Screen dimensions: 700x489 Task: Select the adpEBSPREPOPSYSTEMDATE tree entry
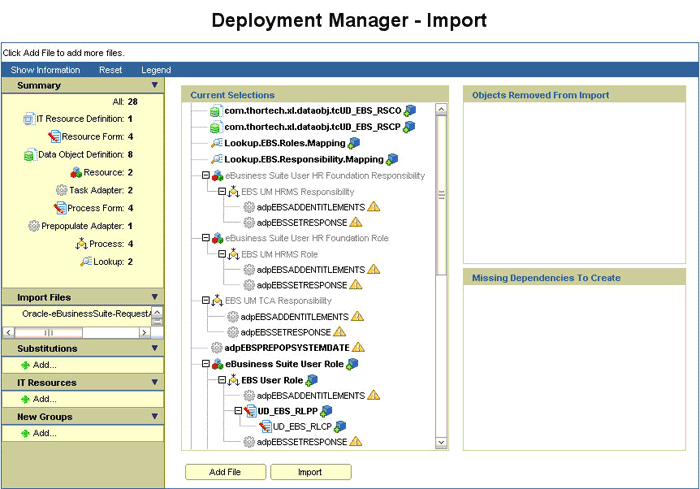287,347
